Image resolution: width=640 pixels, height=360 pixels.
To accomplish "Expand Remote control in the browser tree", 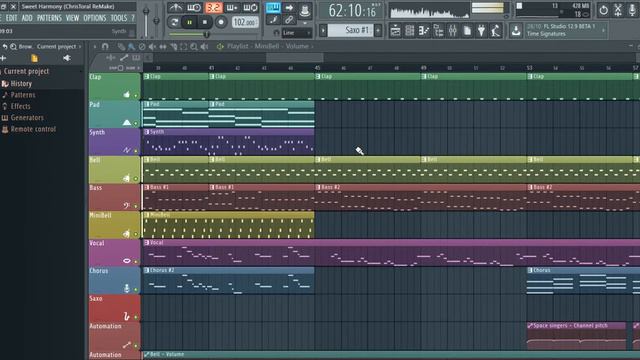I will (33, 129).
